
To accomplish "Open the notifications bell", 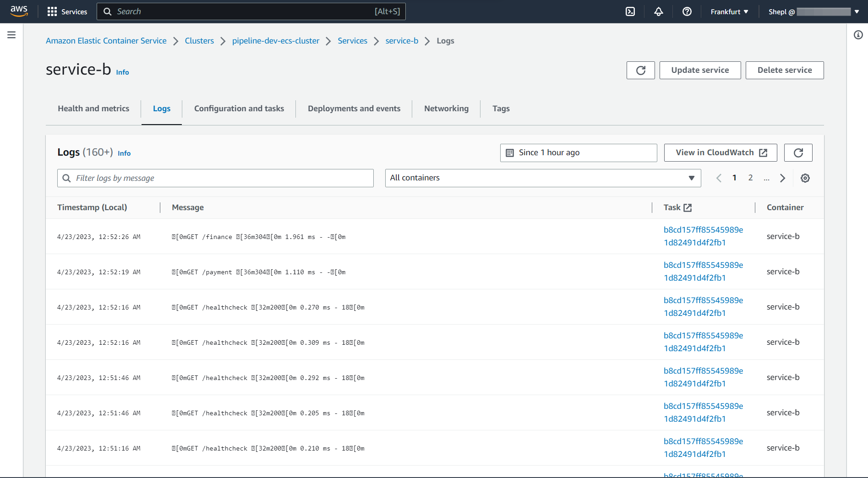I will point(659,11).
